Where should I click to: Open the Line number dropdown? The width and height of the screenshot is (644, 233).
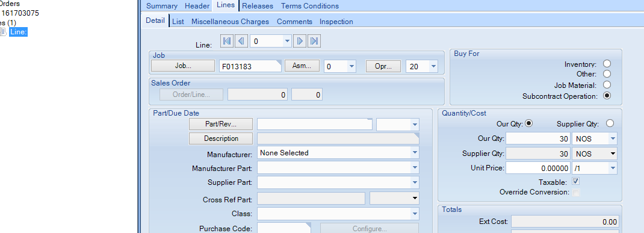click(x=287, y=41)
